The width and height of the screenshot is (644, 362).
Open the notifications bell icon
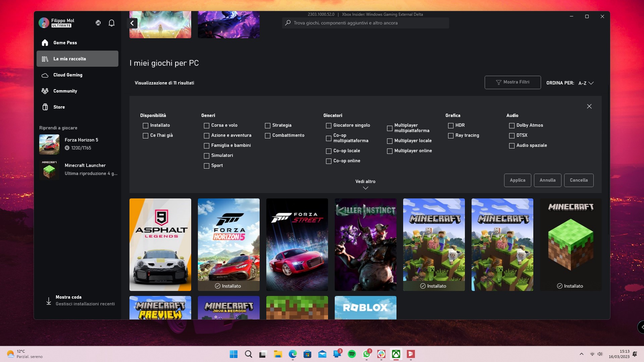[112, 23]
